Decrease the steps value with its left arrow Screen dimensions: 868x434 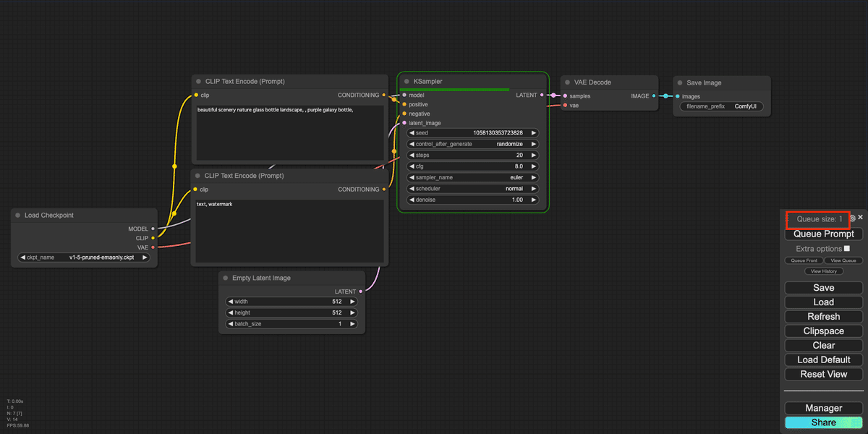point(412,156)
